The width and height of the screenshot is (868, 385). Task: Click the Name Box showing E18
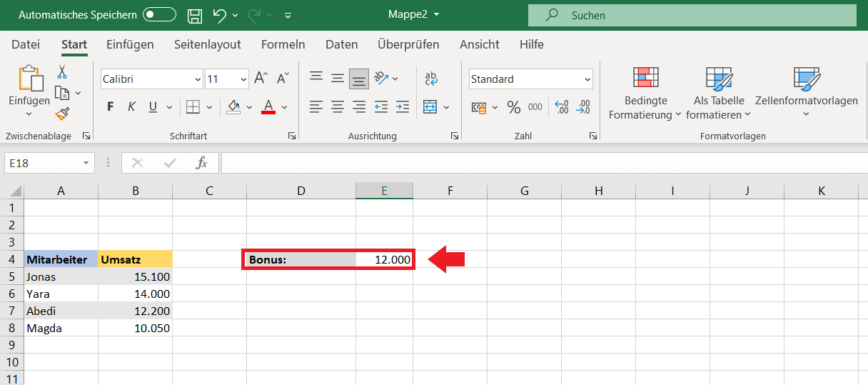pyautogui.click(x=49, y=163)
